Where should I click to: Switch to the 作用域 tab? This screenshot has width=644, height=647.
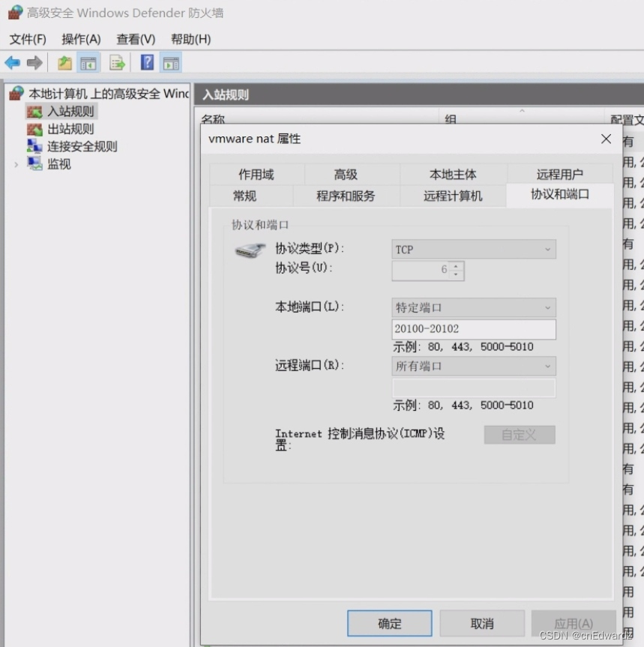[x=256, y=174]
